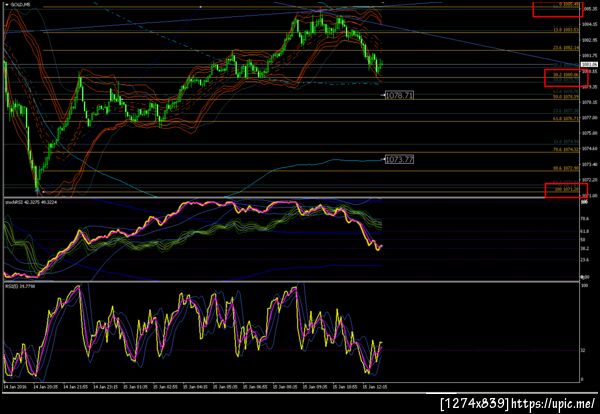
Task: Click the 13.0 Fibonacci level label
Action: tap(566, 30)
